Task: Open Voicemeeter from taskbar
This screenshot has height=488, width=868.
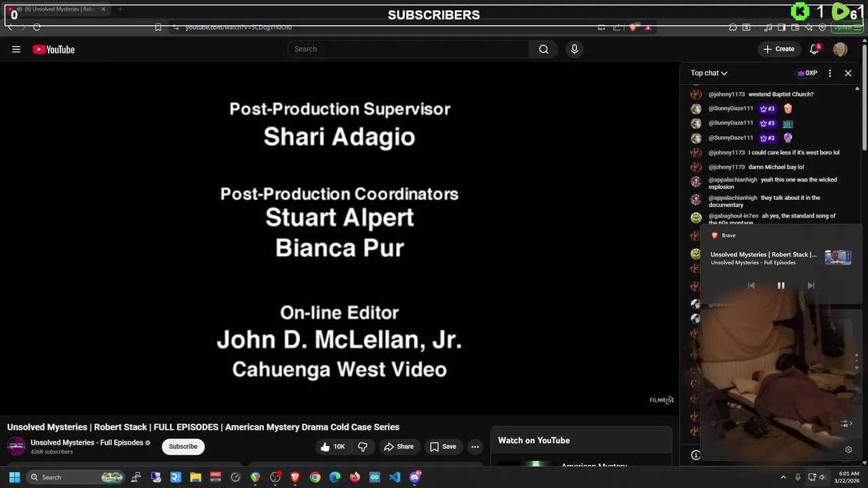Action: click(216, 477)
